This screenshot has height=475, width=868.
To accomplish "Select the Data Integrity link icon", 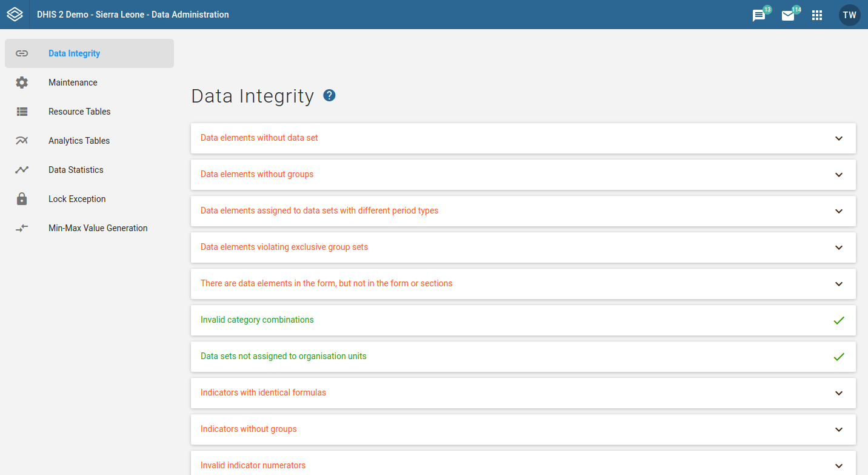I will point(22,53).
